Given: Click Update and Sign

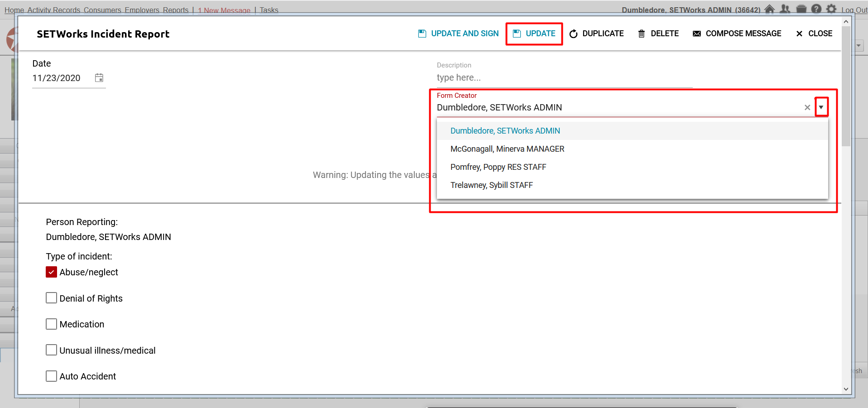Looking at the screenshot, I should (x=458, y=34).
